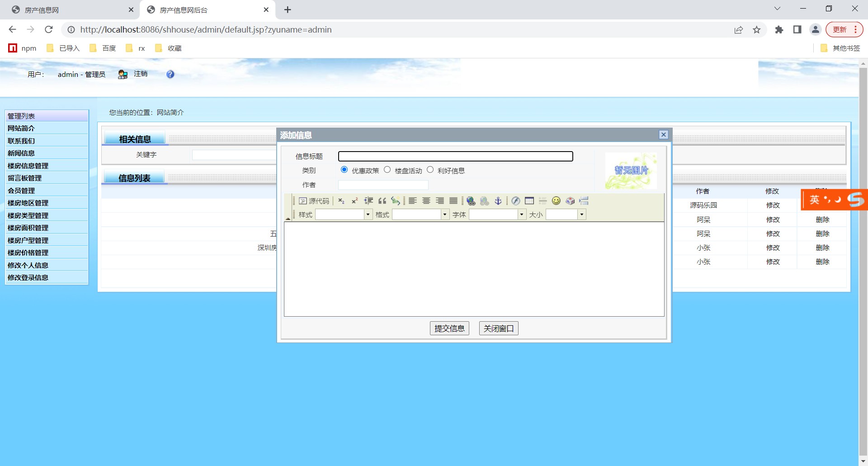Screen dimensions: 868x466
Task: Toggle 英 language mode in IME bar
Action: (814, 200)
